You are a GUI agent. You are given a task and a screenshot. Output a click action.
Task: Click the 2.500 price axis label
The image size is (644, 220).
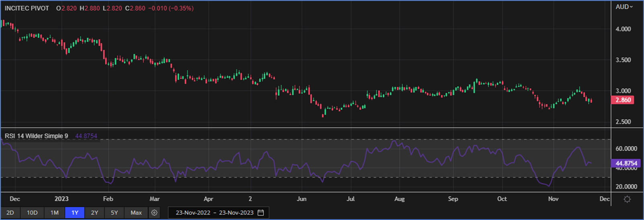pyautogui.click(x=623, y=122)
